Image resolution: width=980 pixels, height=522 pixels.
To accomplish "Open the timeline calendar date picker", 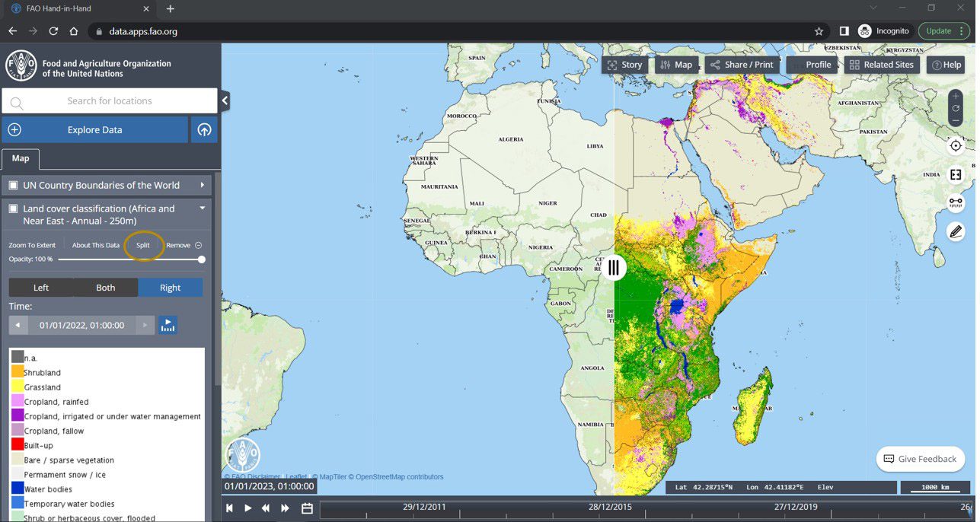I will coord(307,508).
